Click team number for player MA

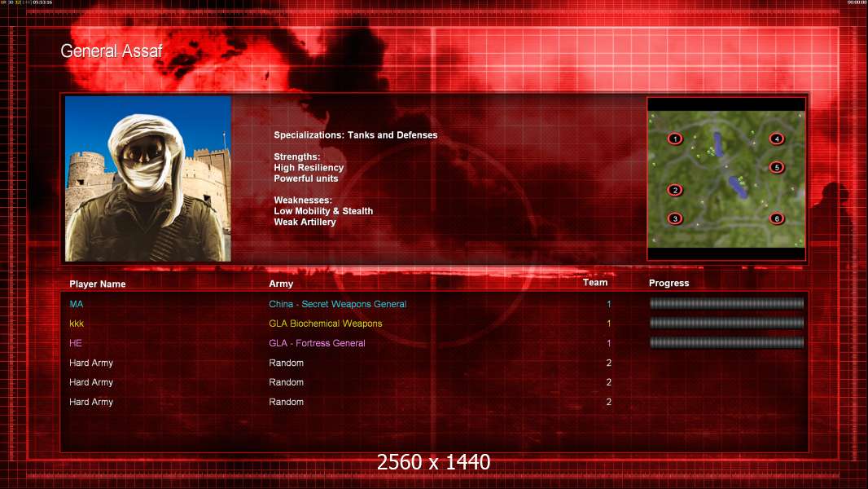[608, 304]
